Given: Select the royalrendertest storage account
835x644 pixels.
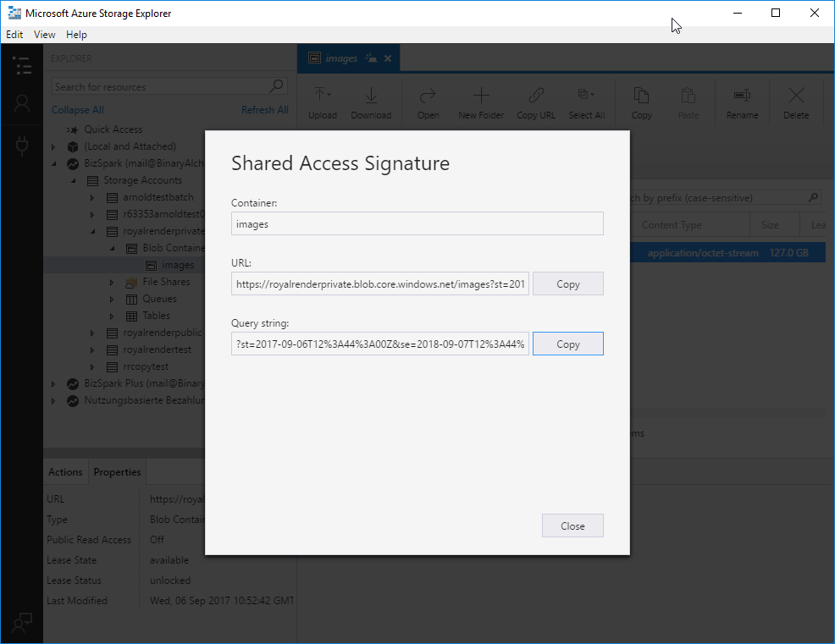Looking at the screenshot, I should pyautogui.click(x=157, y=350).
